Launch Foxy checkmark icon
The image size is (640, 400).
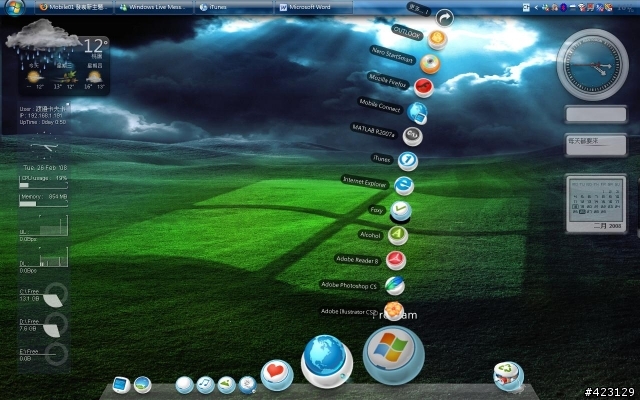pos(400,211)
